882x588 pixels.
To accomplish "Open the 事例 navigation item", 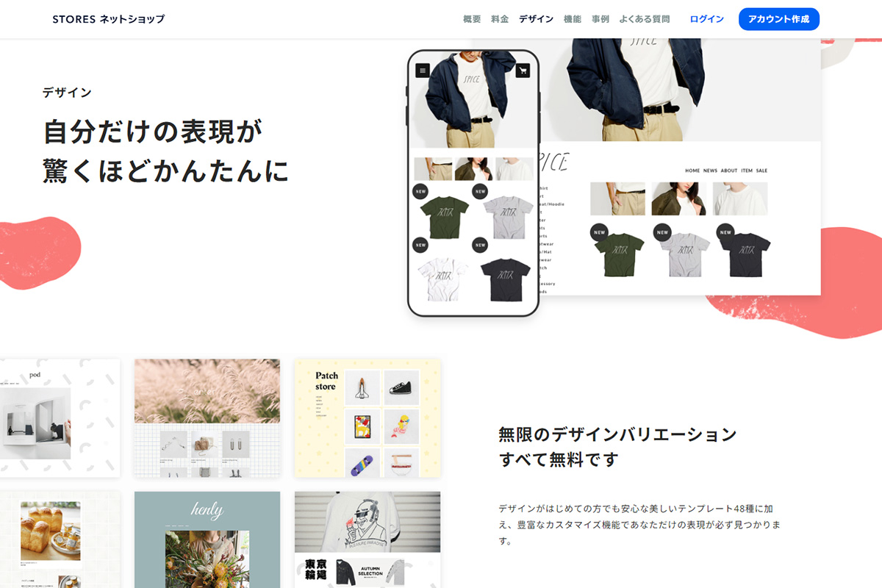I will click(x=600, y=18).
